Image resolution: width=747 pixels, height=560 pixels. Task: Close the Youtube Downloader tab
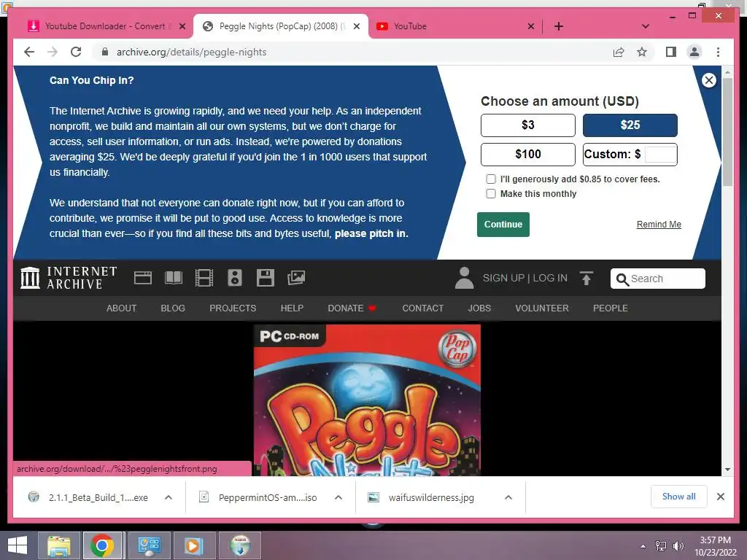[182, 27]
